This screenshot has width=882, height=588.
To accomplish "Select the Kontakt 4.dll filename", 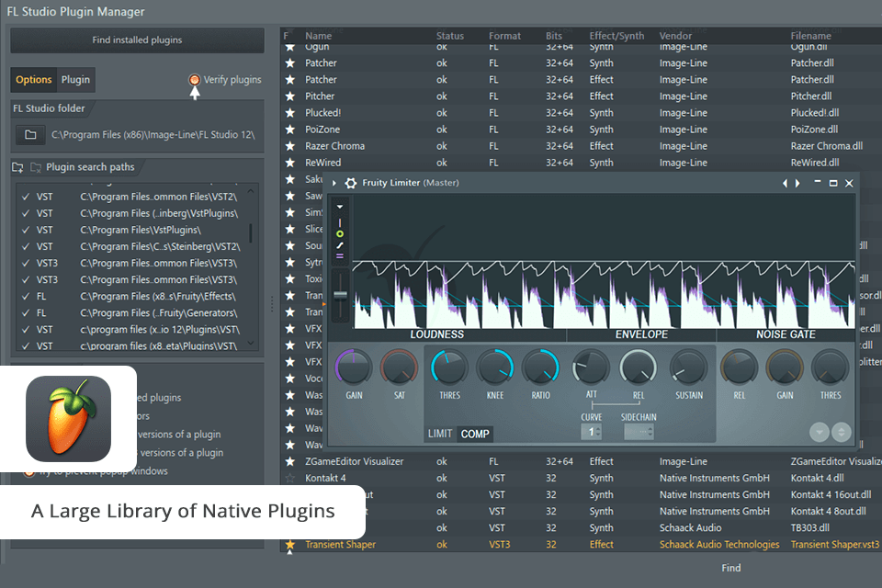I will (817, 479).
